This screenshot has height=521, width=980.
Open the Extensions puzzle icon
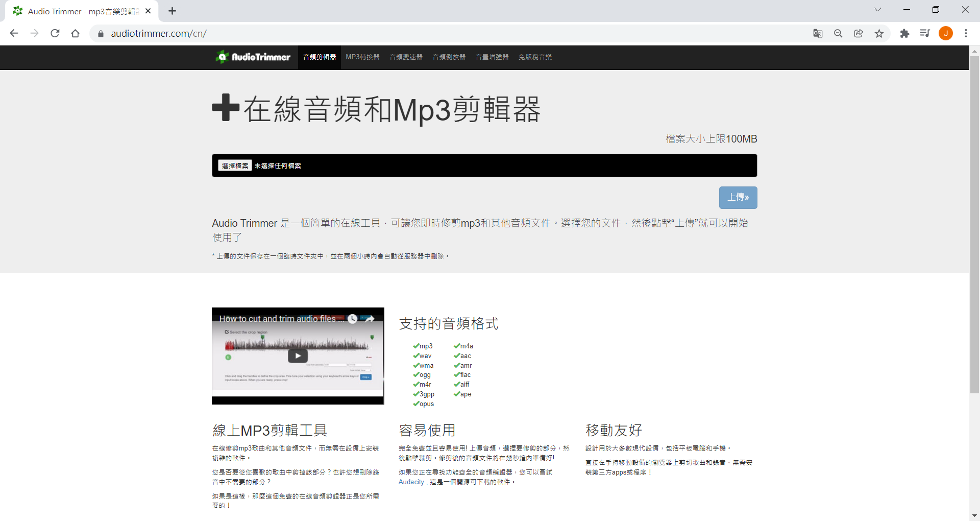tap(904, 33)
